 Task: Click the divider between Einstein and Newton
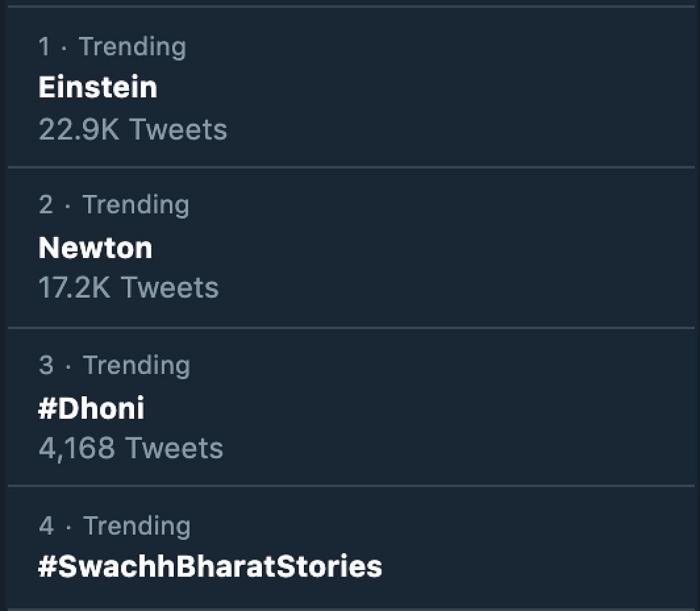tap(350, 167)
